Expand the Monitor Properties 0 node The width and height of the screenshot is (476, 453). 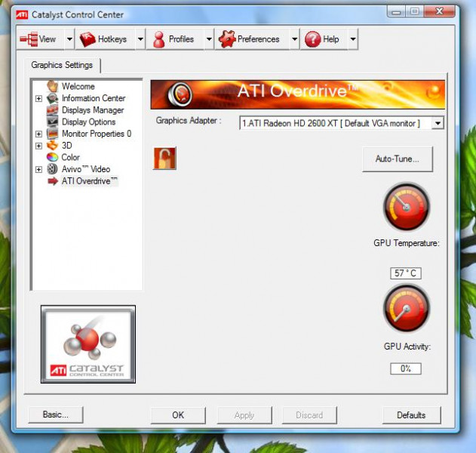point(38,134)
